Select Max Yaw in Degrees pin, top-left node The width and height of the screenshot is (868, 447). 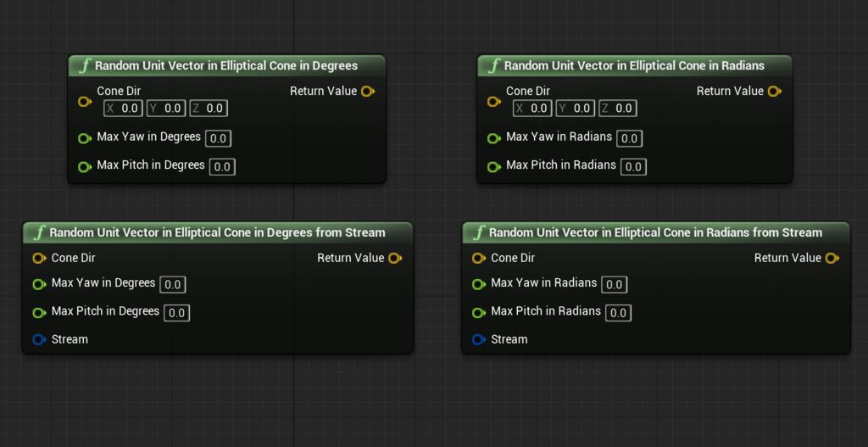click(x=84, y=138)
